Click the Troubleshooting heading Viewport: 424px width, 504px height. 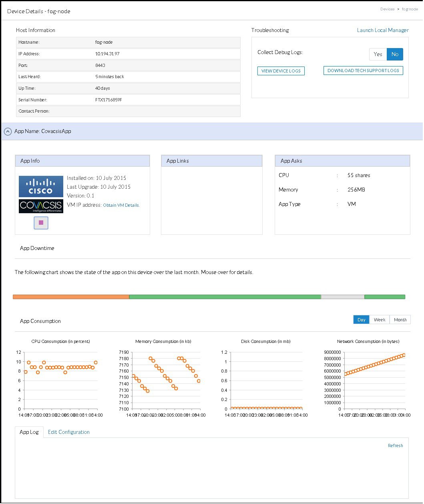[270, 30]
